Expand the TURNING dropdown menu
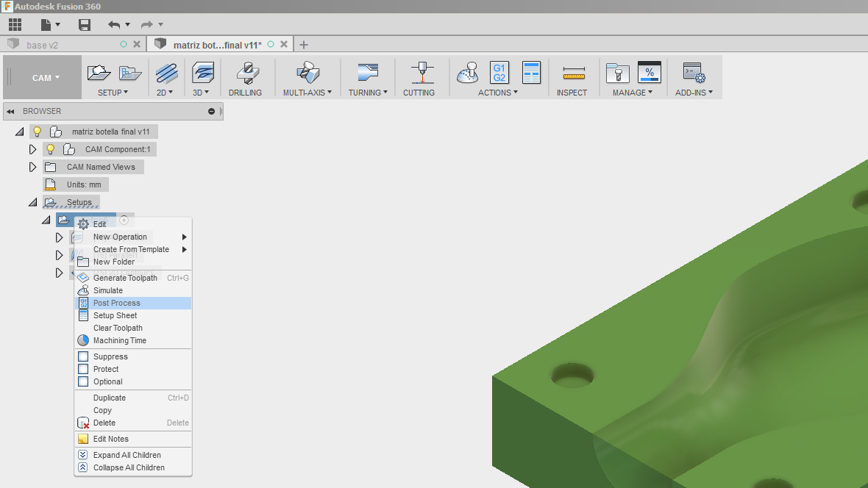This screenshot has width=868, height=488. point(368,93)
